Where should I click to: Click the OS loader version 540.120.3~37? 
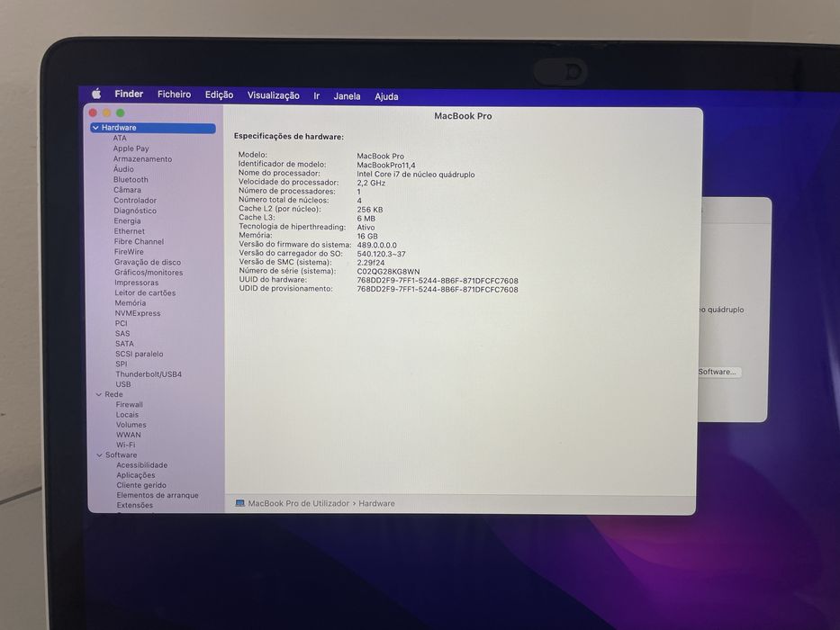(x=382, y=254)
